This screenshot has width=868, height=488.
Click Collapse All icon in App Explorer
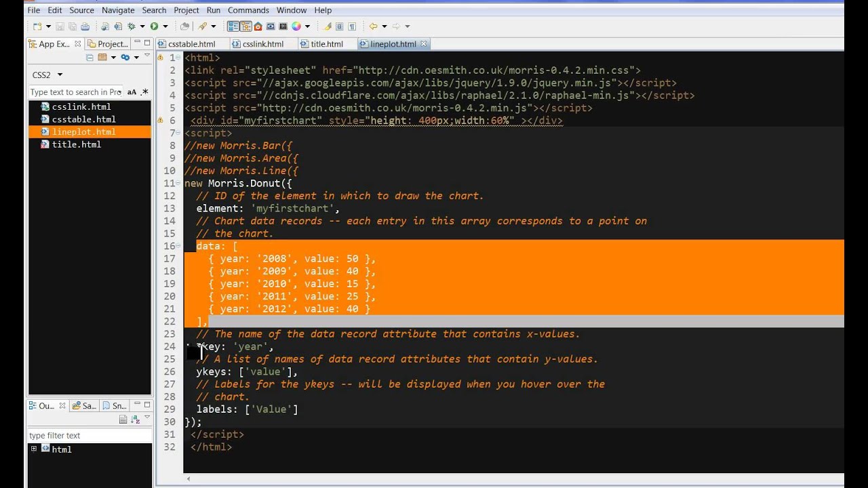[90, 58]
